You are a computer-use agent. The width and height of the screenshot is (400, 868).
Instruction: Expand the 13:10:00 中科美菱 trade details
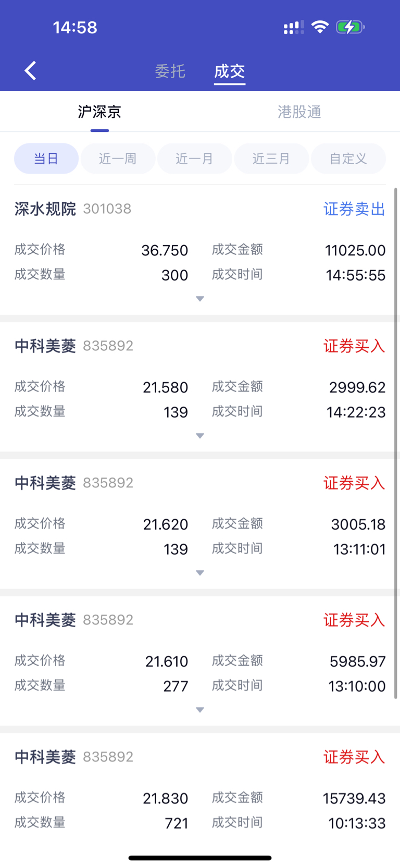(x=200, y=710)
